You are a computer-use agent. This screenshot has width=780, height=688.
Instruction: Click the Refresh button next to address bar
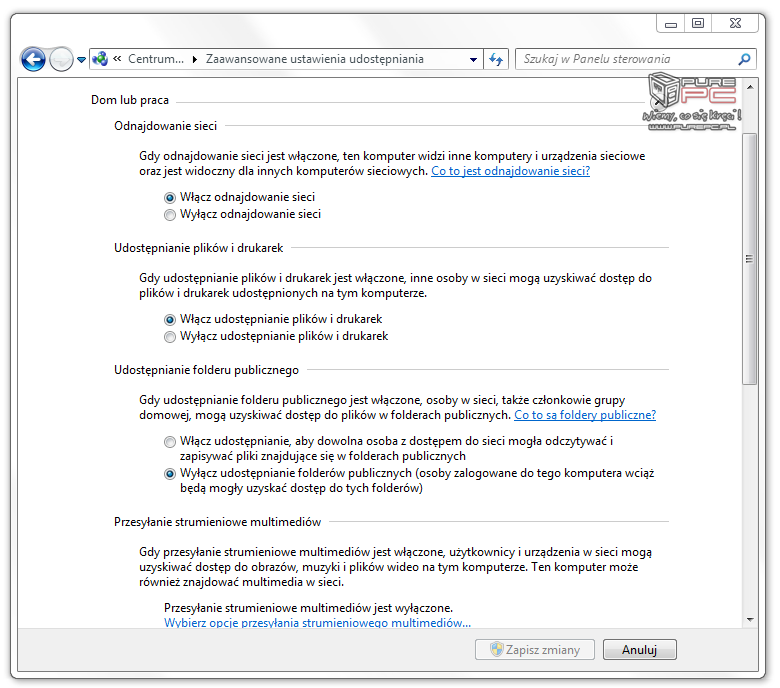tap(496, 60)
